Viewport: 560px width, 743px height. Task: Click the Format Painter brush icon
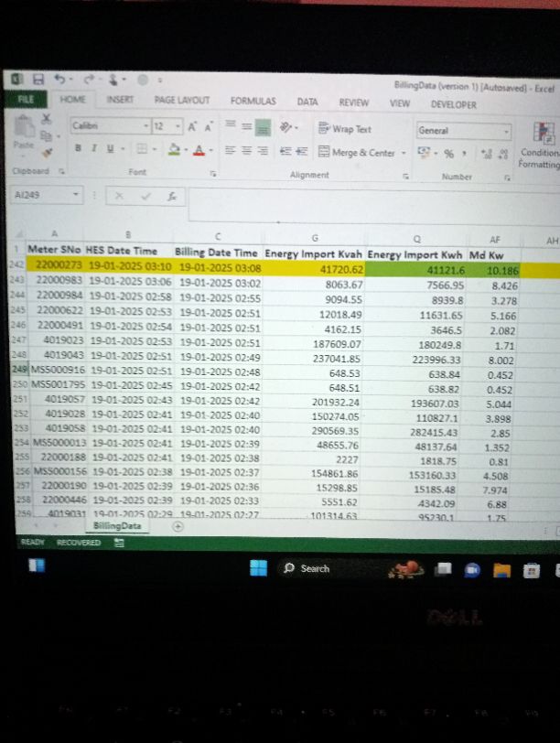coord(47,153)
